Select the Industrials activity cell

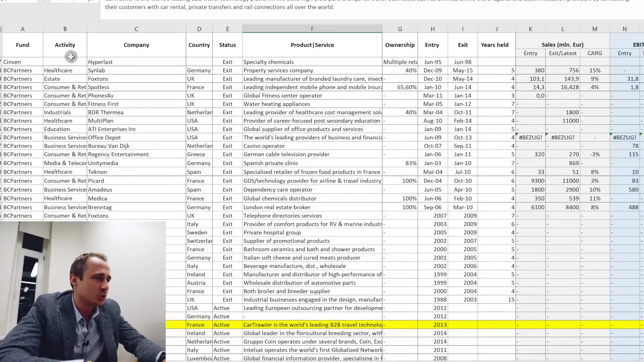tap(65, 112)
